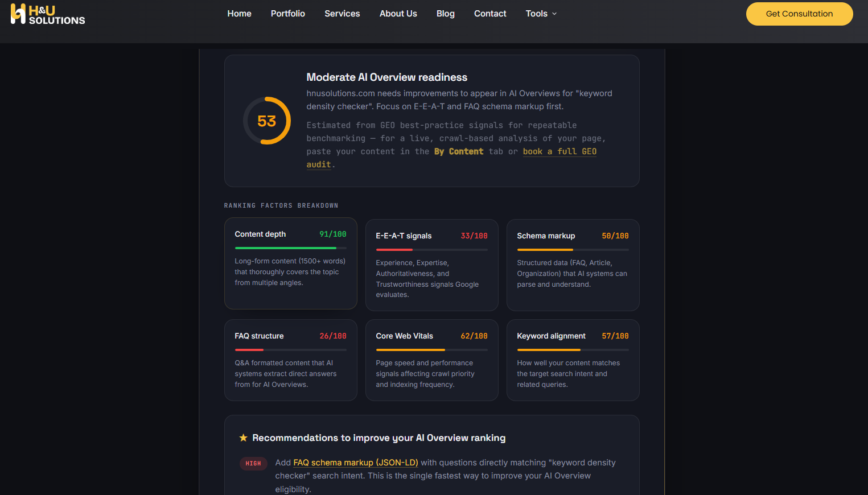
Task: Click the Get Consultation button
Action: (x=799, y=14)
